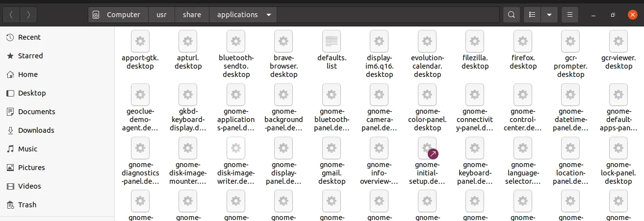The width and height of the screenshot is (644, 221).
Task: Select gcr-prompter.desktop file icon
Action: coord(570,40)
